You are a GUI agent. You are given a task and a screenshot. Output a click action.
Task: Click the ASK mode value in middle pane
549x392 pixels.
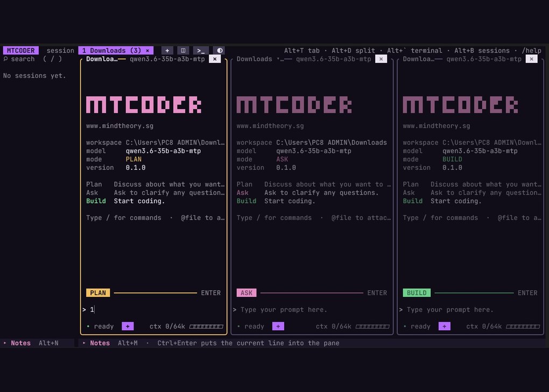pos(282,159)
